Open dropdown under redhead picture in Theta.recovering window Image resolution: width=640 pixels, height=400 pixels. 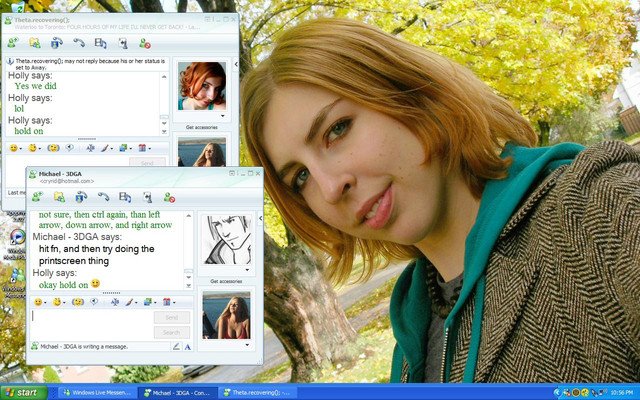pyautogui.click(x=222, y=116)
